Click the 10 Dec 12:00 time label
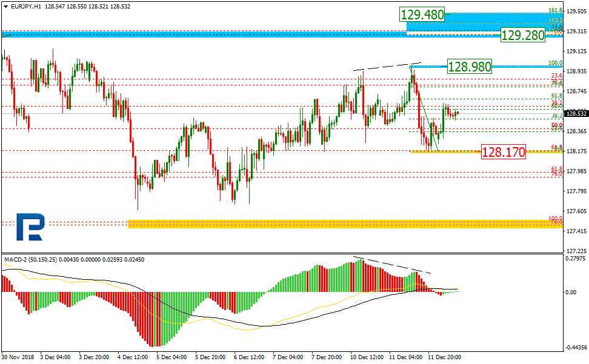This screenshot has height=364, width=589. (x=367, y=357)
